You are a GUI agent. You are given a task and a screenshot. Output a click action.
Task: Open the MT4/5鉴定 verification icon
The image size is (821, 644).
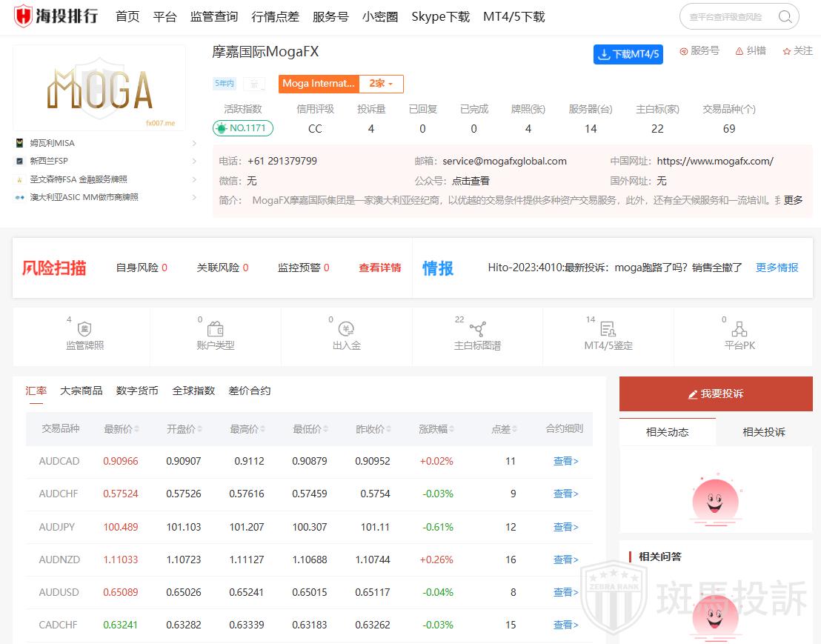pyautogui.click(x=608, y=329)
